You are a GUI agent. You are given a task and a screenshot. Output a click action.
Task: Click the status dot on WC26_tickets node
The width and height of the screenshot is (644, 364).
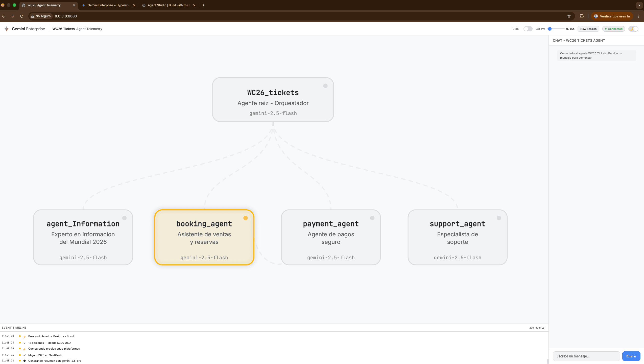click(325, 86)
